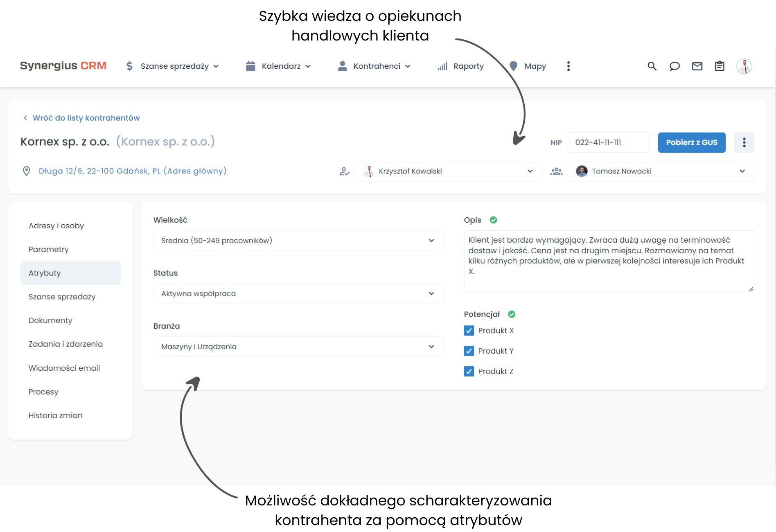Click the NIP number input field
Image resolution: width=776 pixels, height=532 pixels.
[608, 142]
